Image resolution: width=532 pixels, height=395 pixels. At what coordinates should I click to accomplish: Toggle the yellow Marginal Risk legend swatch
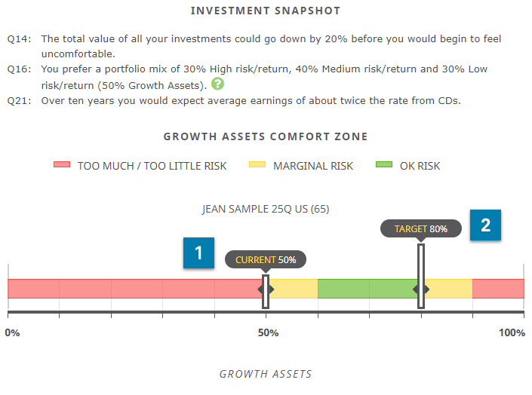257,165
